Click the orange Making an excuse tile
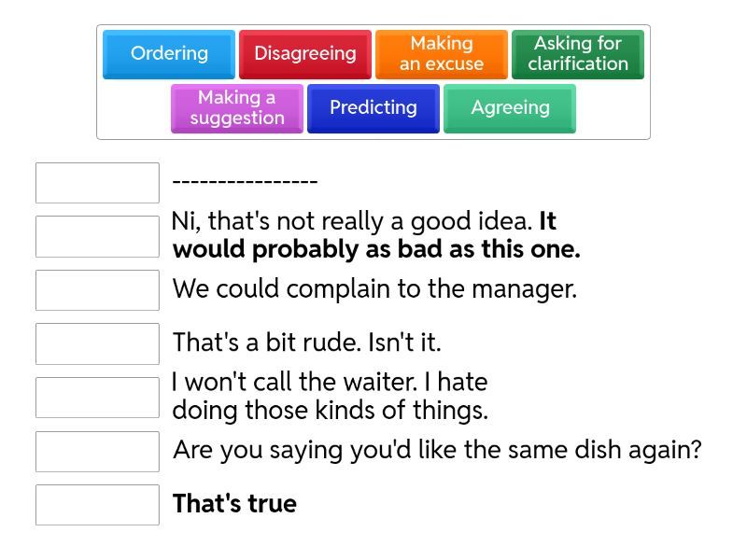This screenshot has height=560, width=747. click(x=442, y=54)
